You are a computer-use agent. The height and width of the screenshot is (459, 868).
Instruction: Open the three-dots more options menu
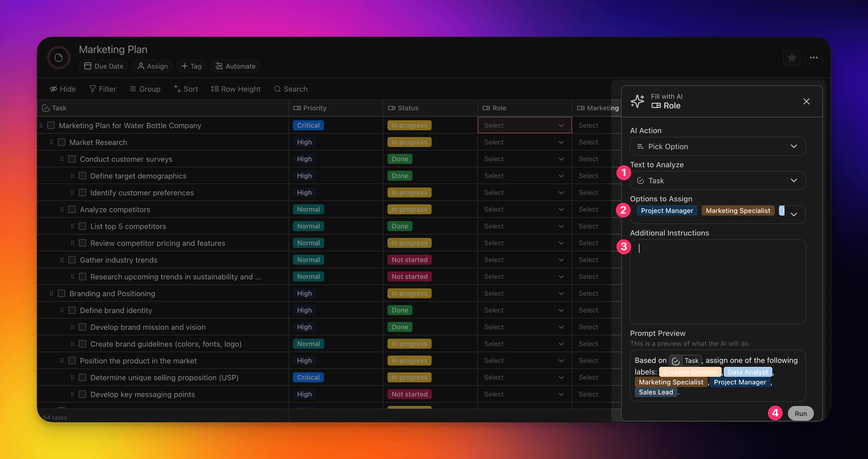coord(813,58)
